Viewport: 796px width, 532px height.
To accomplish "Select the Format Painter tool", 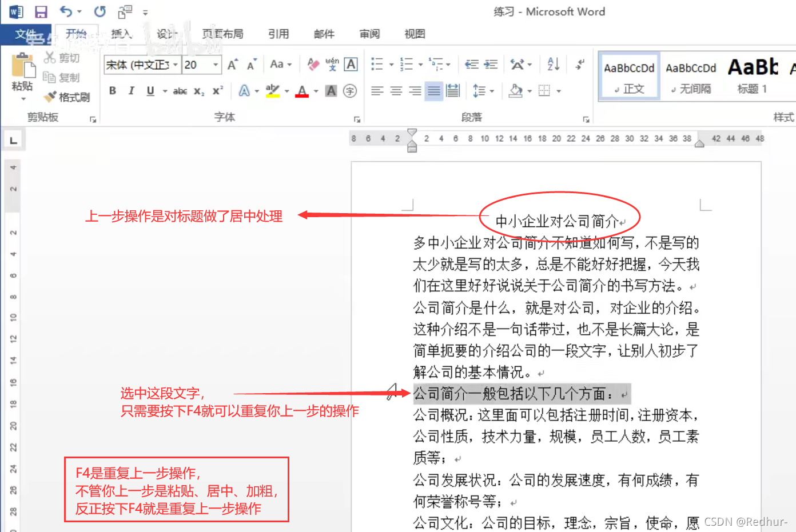I will click(69, 97).
